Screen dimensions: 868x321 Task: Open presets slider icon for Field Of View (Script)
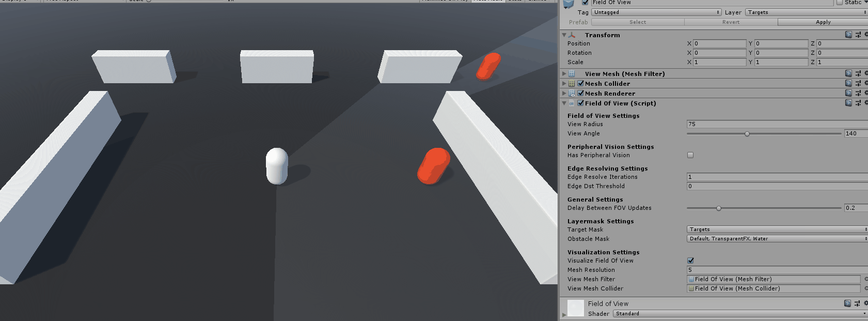click(x=858, y=103)
